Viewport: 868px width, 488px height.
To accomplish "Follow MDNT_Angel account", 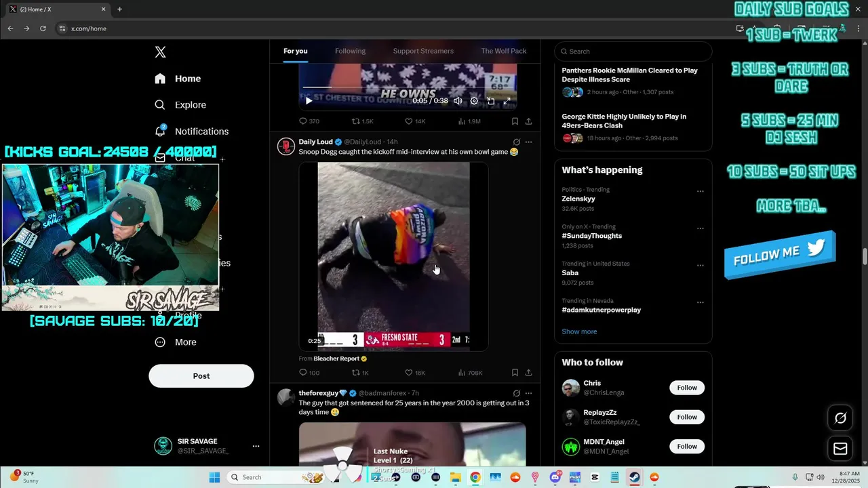I will click(687, 446).
